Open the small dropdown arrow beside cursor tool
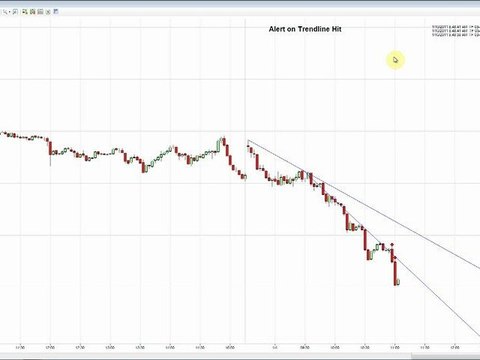Screen dimensions: 480x360 tap(10, 12)
